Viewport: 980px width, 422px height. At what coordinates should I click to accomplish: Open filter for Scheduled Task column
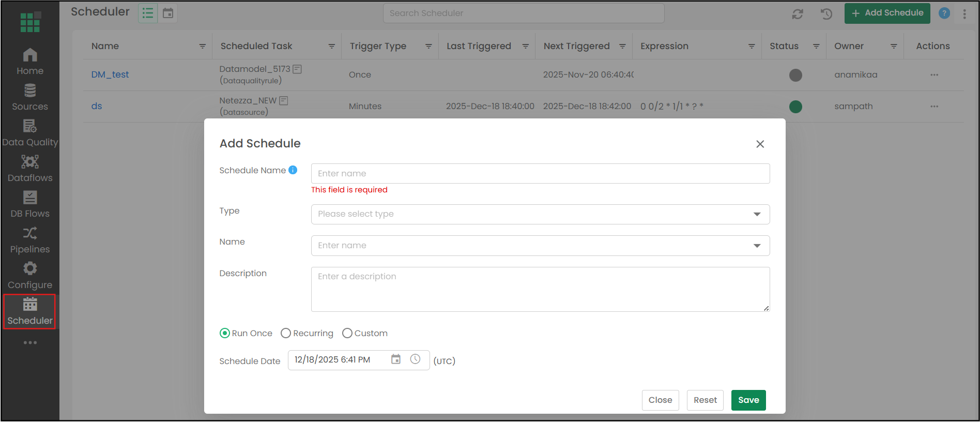[332, 46]
